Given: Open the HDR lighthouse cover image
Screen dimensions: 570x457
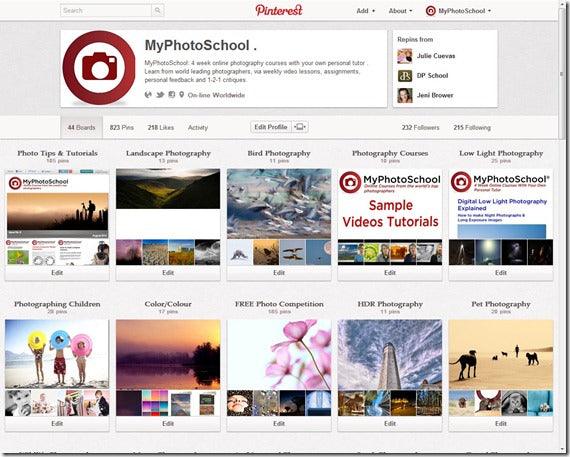Looking at the screenshot, I should coord(390,354).
